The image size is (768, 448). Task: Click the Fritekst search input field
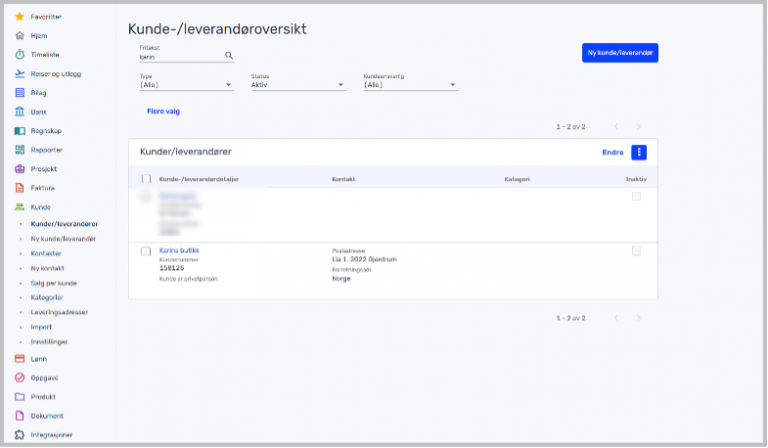pyautogui.click(x=180, y=57)
